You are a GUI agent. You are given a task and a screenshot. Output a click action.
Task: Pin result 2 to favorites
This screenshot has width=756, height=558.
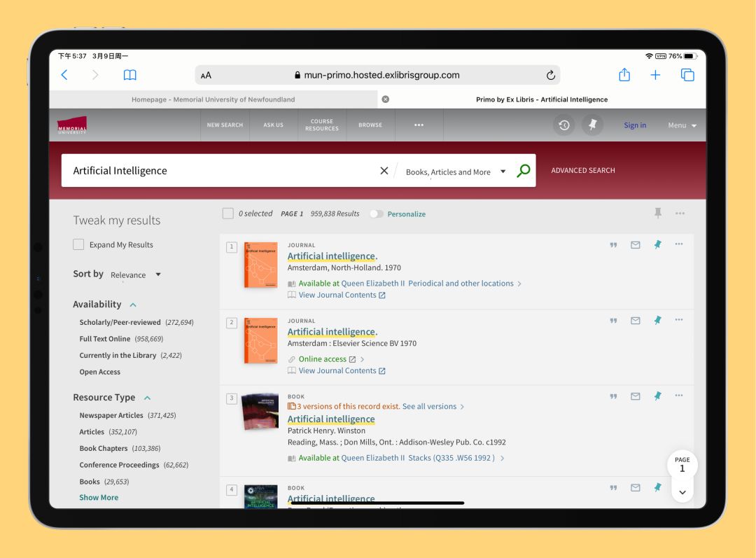click(657, 320)
